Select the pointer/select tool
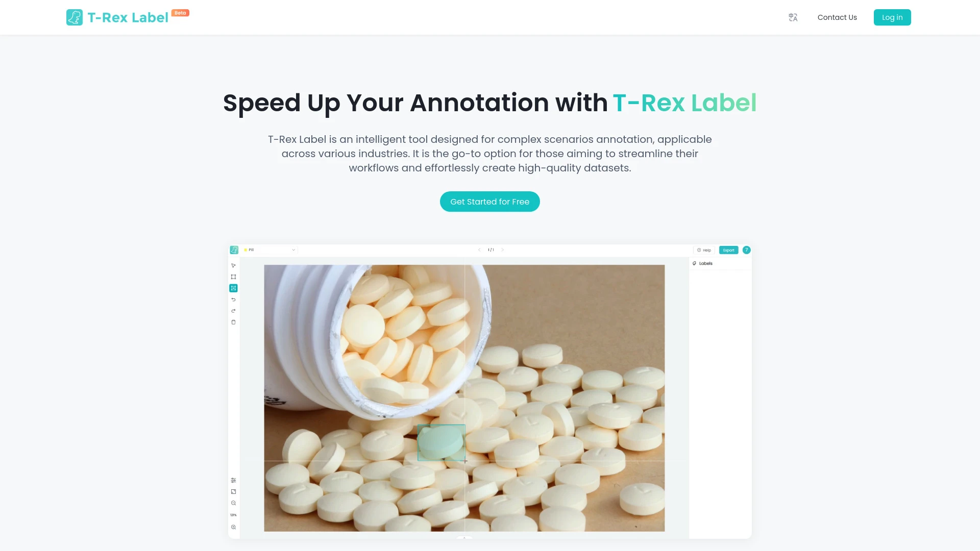 point(234,265)
